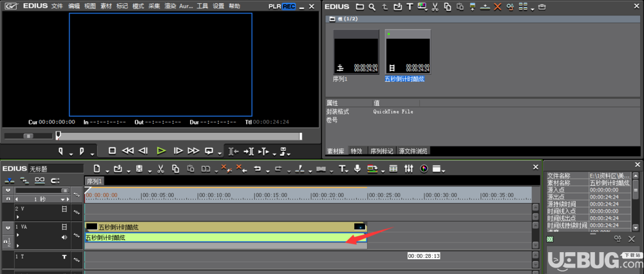The height and width of the screenshot is (274, 644).
Task: Click the save project disk icon
Action: click(x=139, y=169)
